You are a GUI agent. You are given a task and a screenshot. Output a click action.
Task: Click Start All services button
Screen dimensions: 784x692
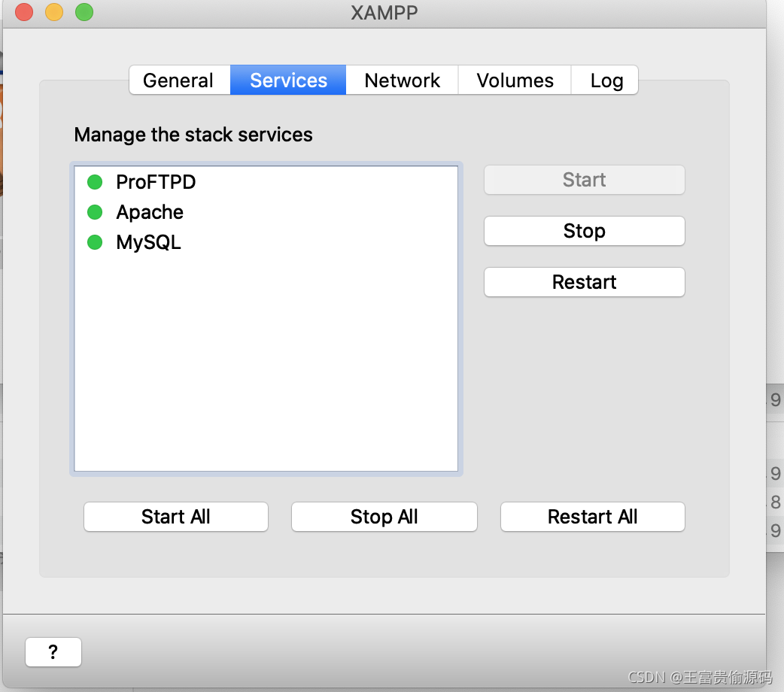(x=176, y=517)
